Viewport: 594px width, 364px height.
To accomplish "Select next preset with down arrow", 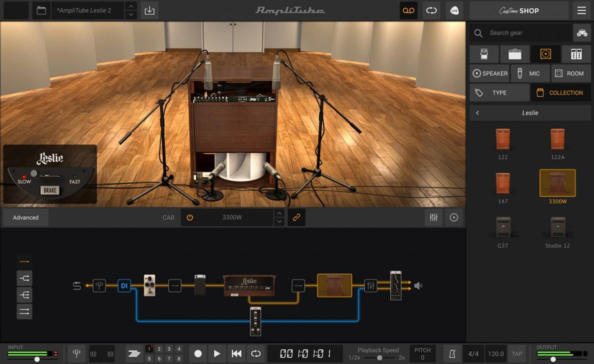I will click(x=131, y=15).
